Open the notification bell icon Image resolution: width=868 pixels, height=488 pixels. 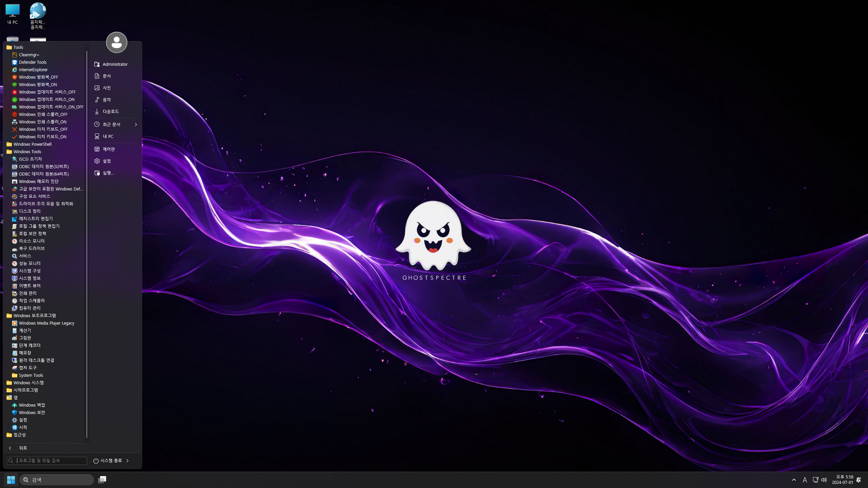(859, 480)
